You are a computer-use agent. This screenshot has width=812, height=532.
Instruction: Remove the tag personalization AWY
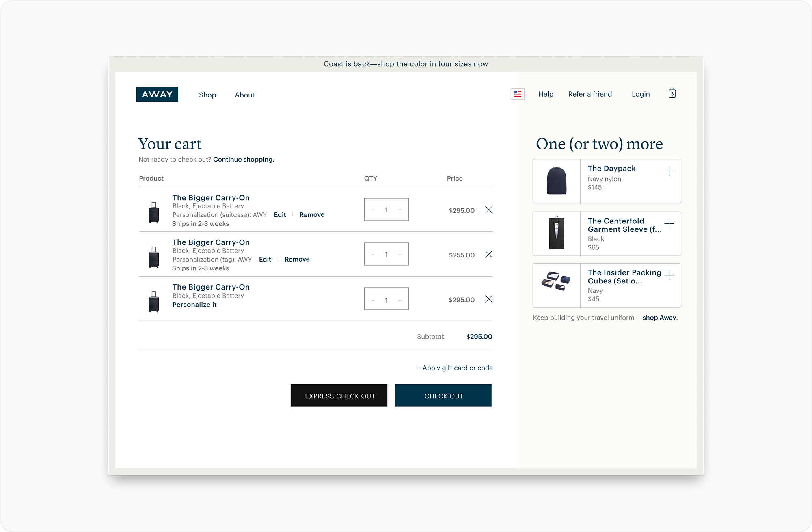(297, 259)
